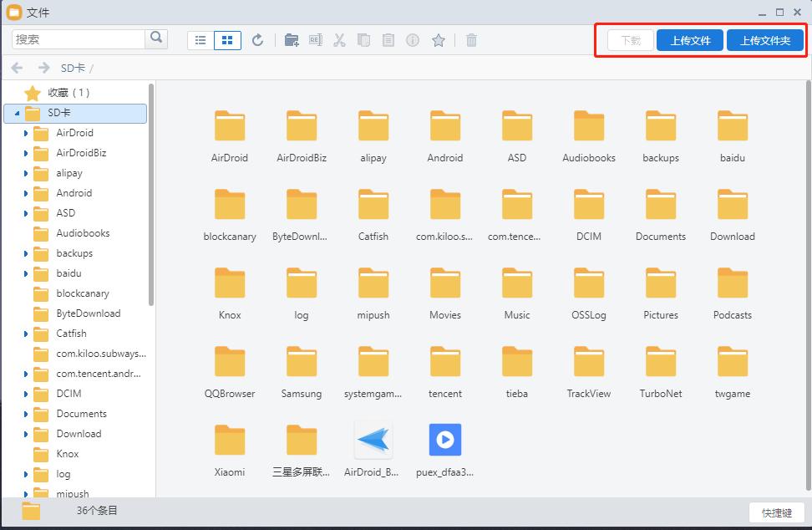Navigate back with the left arrow
This screenshot has height=530, width=812.
click(17, 68)
